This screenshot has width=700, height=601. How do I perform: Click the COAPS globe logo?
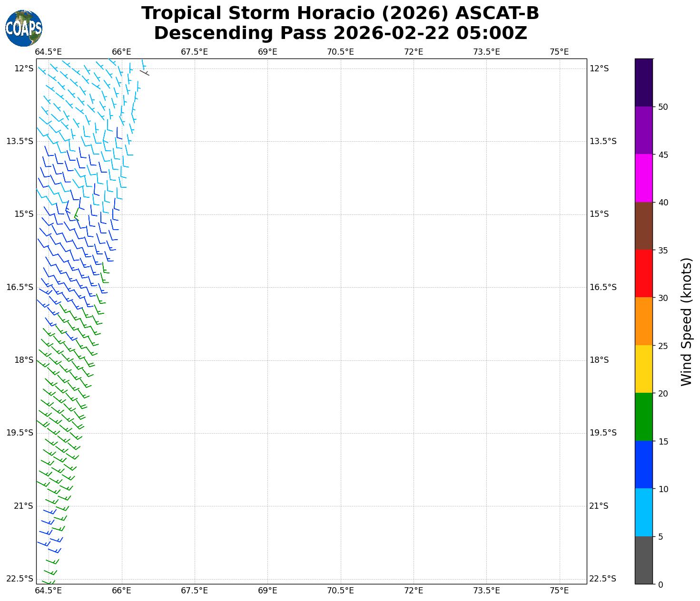click(x=24, y=28)
